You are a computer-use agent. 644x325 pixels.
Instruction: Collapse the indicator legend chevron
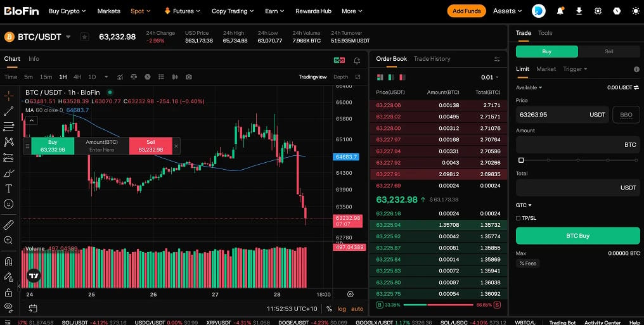click(32, 120)
